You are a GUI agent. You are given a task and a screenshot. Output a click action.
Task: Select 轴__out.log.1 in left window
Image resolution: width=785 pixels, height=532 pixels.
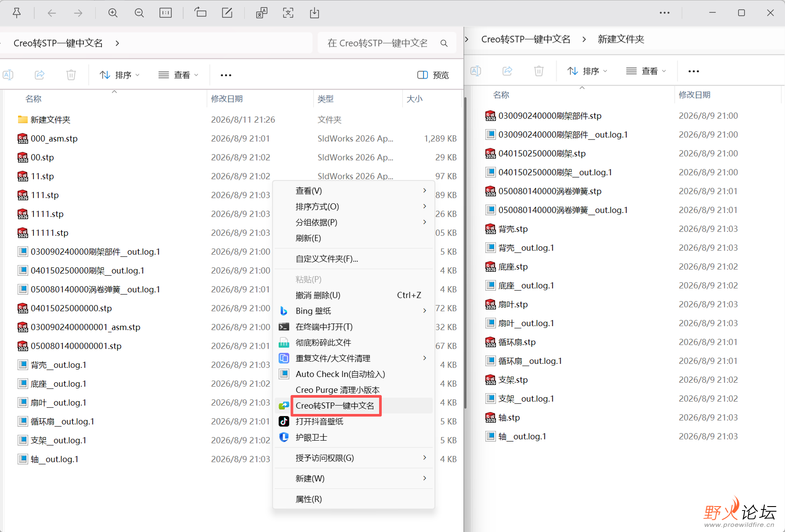pos(54,459)
